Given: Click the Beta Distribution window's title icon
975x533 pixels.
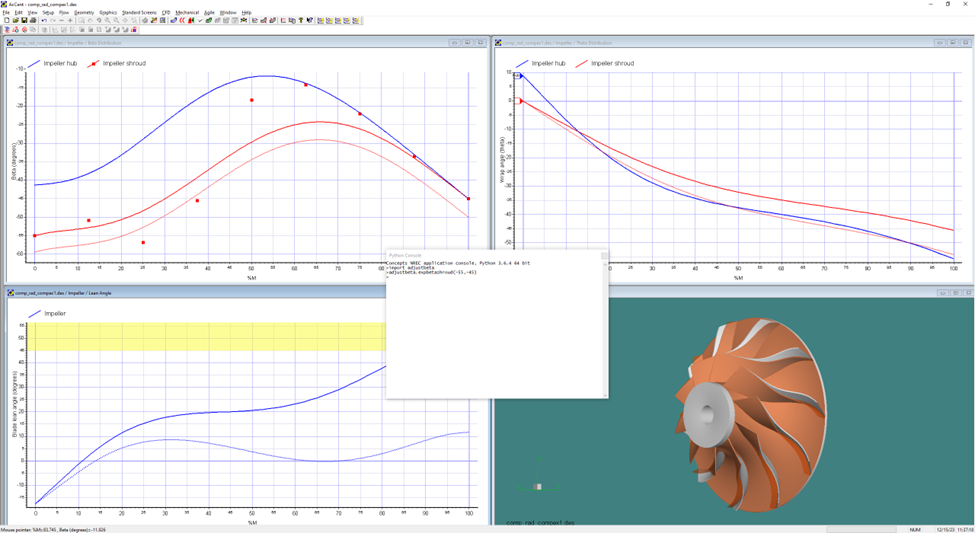Looking at the screenshot, I should (x=11, y=43).
